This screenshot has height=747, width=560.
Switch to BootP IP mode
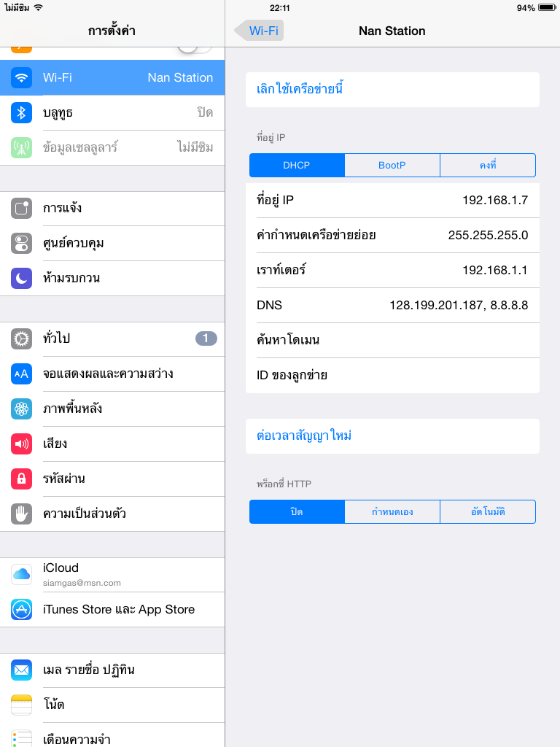pos(392,166)
